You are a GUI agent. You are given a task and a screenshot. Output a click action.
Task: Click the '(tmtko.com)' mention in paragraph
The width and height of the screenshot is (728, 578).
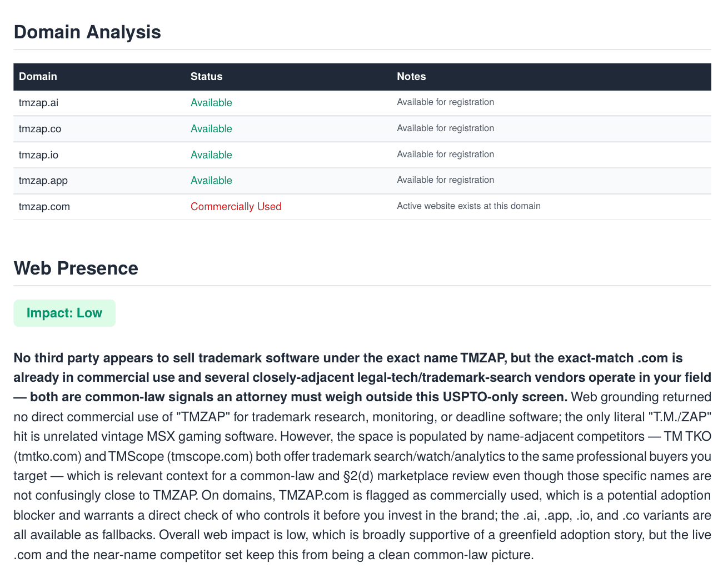(x=48, y=457)
